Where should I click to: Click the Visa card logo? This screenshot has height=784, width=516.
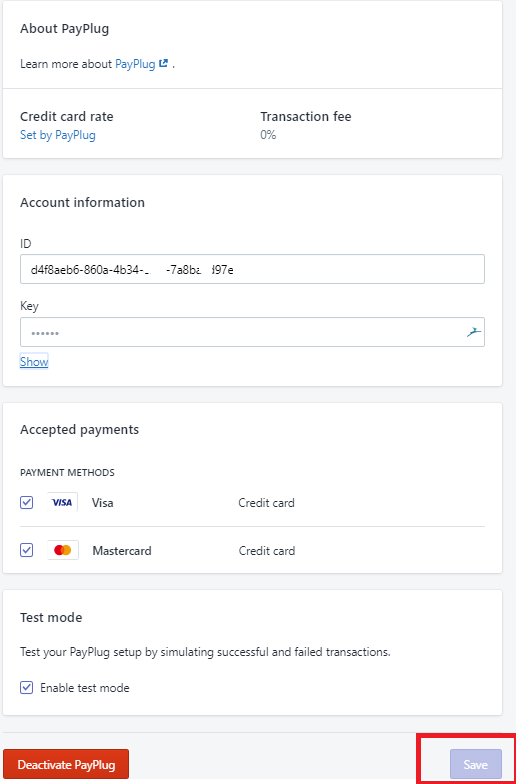pyautogui.click(x=62, y=502)
